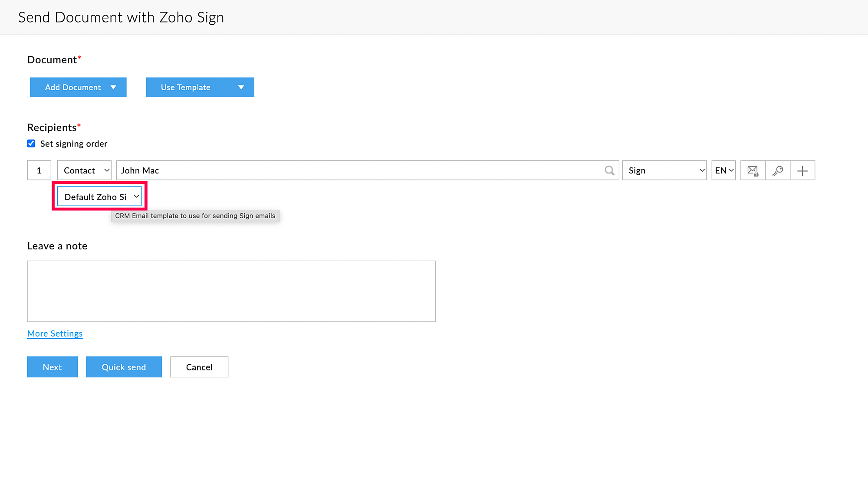This screenshot has height=494, width=868.
Task: Add another recipient with plus icon
Action: point(802,170)
